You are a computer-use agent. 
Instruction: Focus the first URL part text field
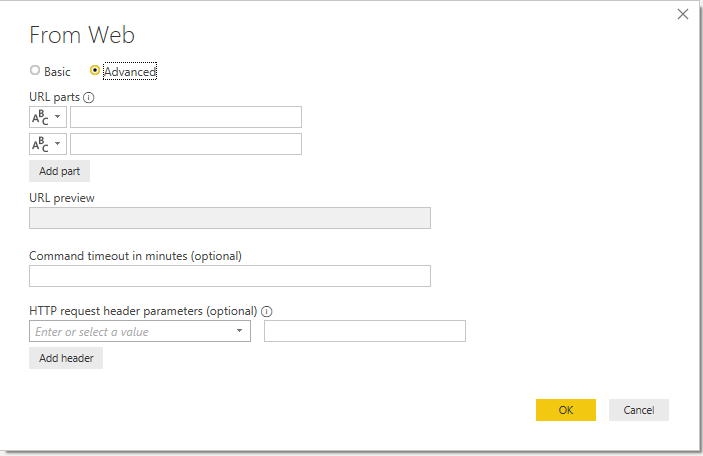click(x=186, y=117)
